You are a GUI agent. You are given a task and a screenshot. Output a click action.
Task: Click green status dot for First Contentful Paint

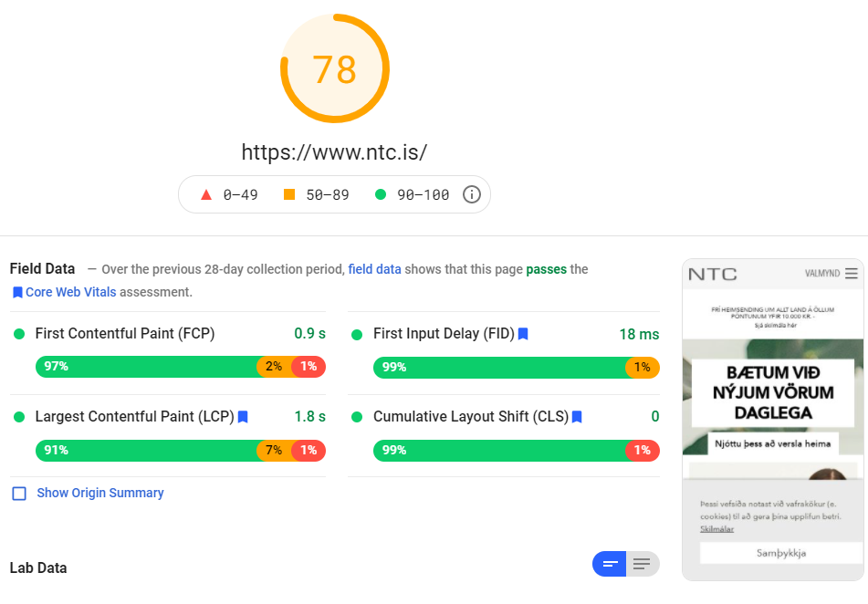(19, 334)
